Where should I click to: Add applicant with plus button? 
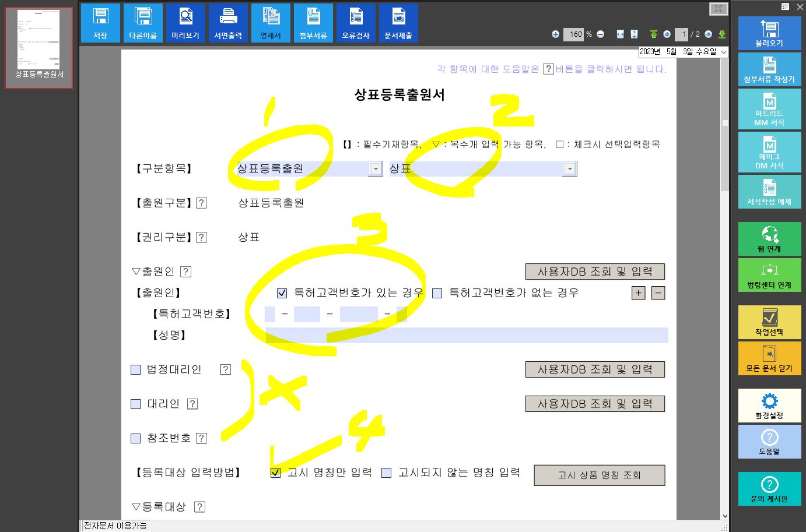[x=639, y=293]
